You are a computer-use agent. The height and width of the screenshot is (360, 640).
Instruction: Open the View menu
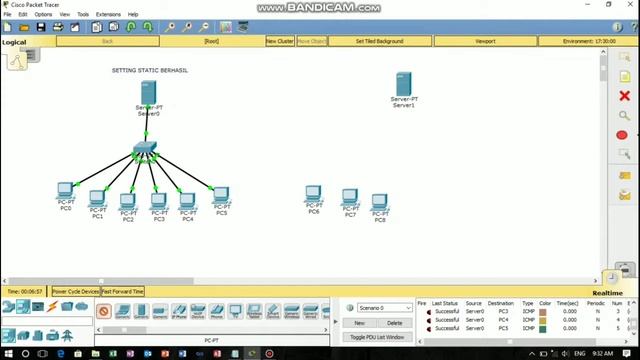pyautogui.click(x=64, y=14)
